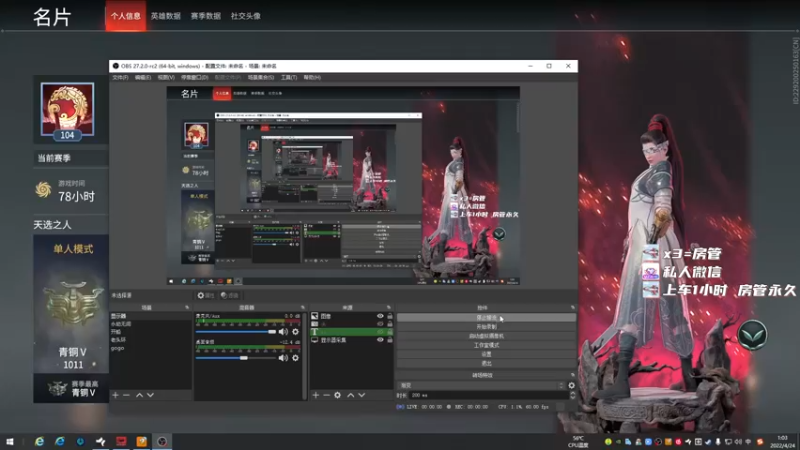The height and width of the screenshot is (450, 800).
Task: Remove the selected scene with the minus icon
Action: pos(126,395)
